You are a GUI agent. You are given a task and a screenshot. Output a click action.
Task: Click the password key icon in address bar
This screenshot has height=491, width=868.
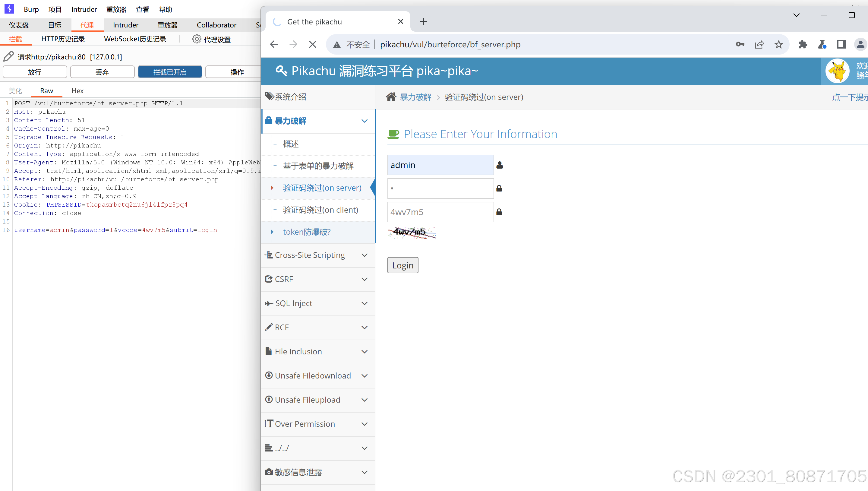(740, 45)
